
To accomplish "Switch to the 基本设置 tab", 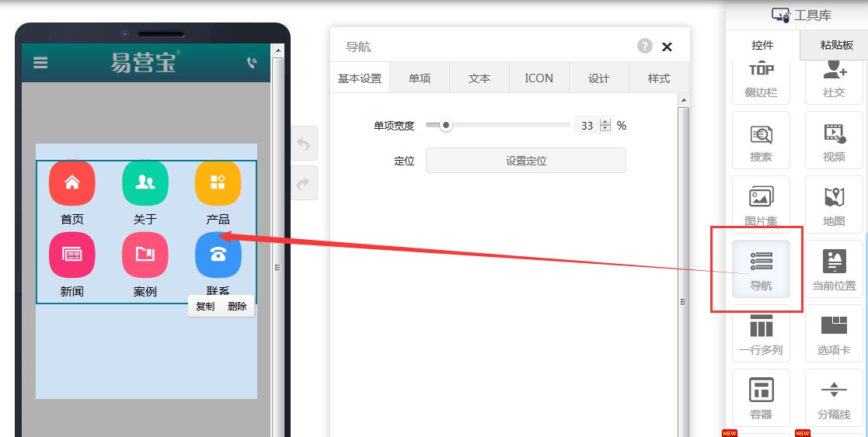I will click(x=360, y=78).
